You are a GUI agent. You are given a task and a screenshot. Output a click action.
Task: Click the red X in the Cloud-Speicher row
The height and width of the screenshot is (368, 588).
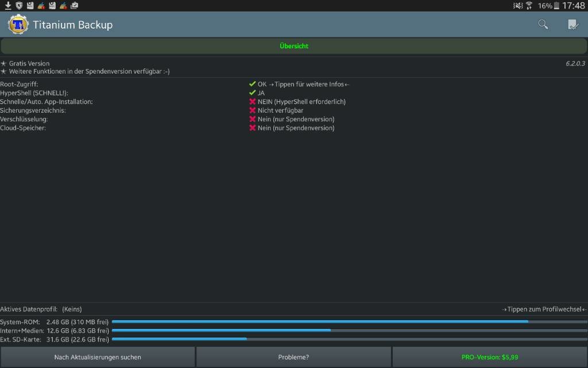pos(253,128)
